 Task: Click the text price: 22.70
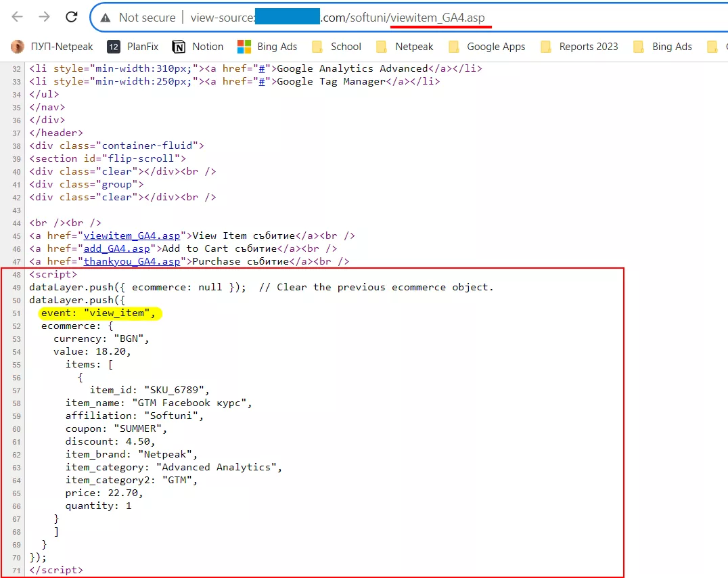(x=104, y=493)
